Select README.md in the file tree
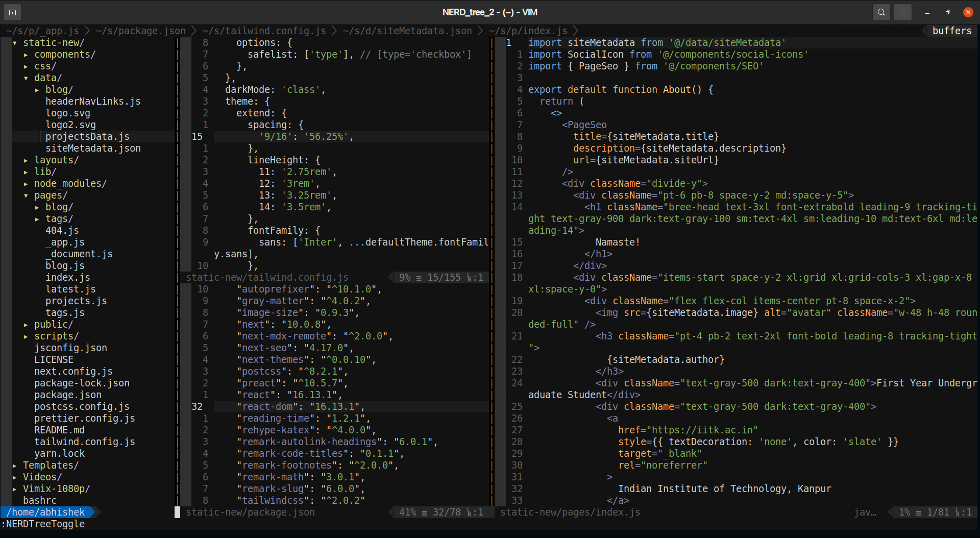The image size is (980, 538). pyautogui.click(x=59, y=430)
